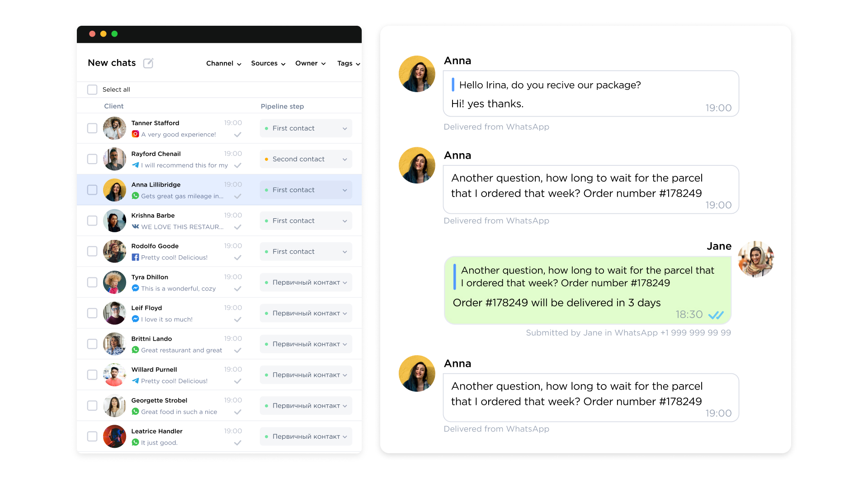This screenshot has height=488, width=868.
Task: Click VK icon in Krishna Barbe's row
Action: click(x=135, y=226)
